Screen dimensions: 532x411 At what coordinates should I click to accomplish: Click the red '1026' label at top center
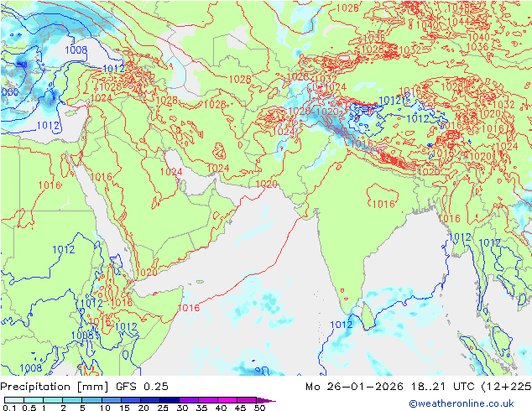tap(347, 8)
